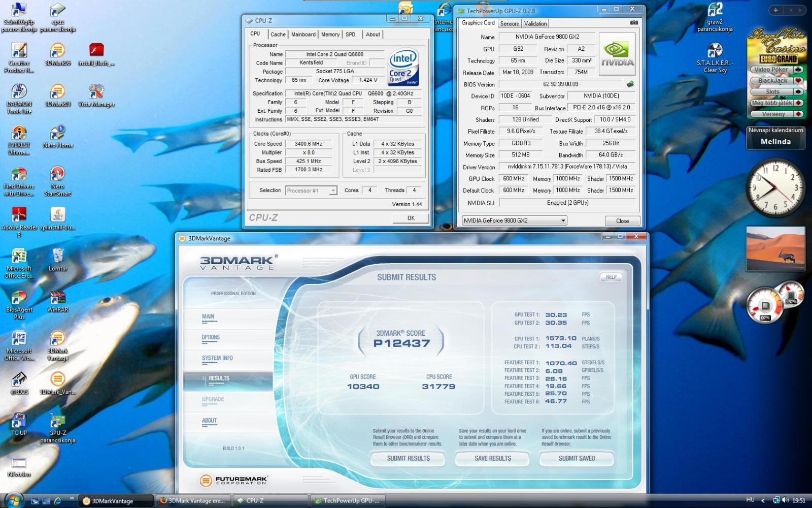Click Video Póker in the casino gadget
This screenshot has height=508, width=812.
[x=776, y=70]
